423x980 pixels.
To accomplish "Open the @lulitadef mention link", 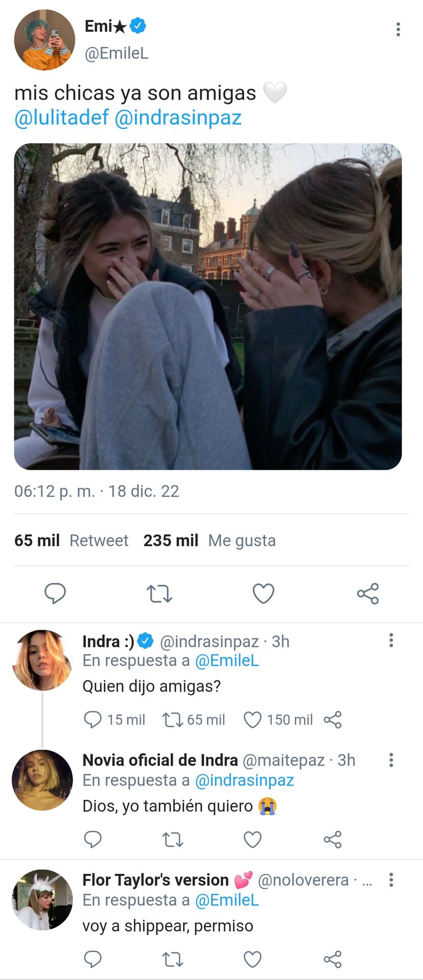I will [61, 117].
